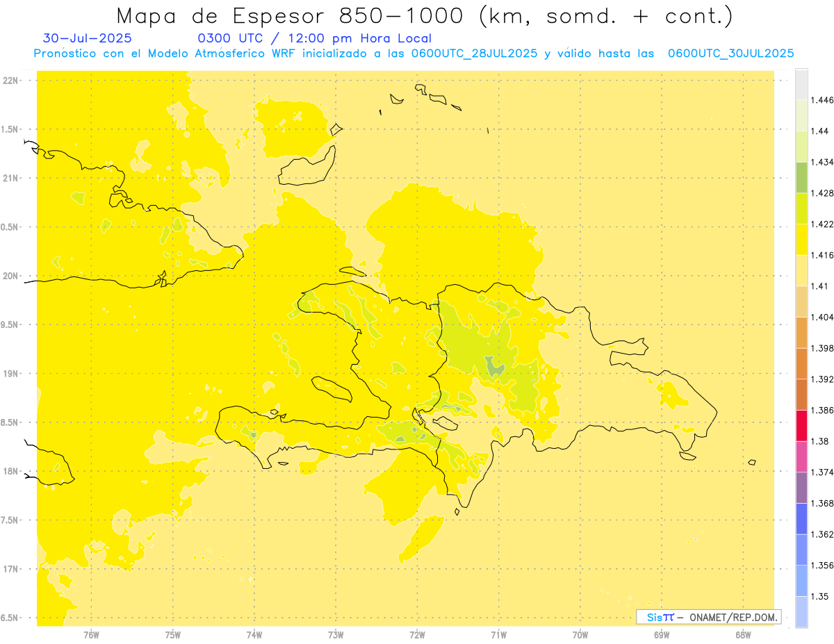Click the colorbar label '1.368'

pyautogui.click(x=822, y=503)
